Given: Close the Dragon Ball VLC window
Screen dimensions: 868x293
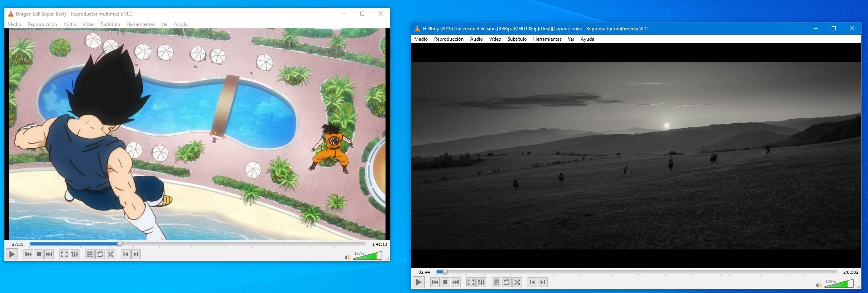Looking at the screenshot, I should coord(381,14).
